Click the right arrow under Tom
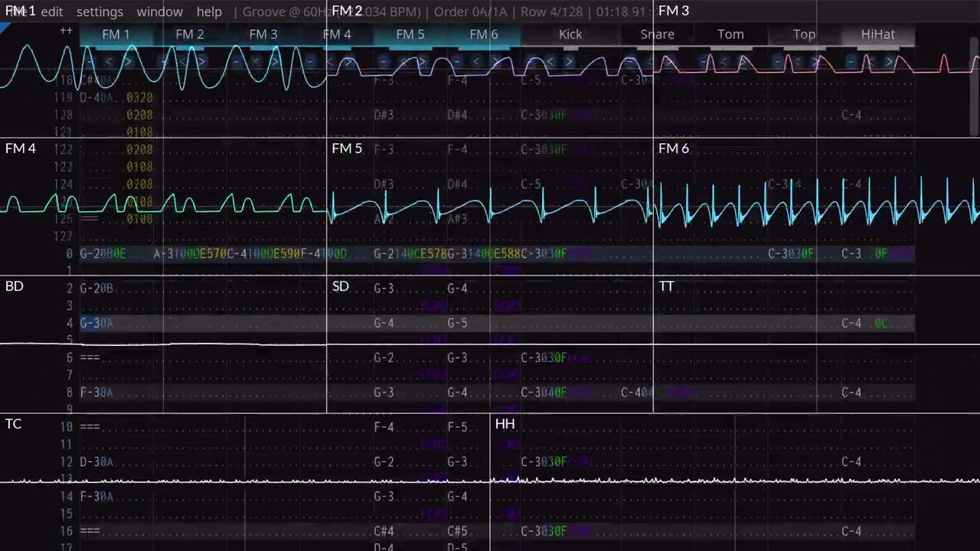This screenshot has height=551, width=980. (x=741, y=61)
